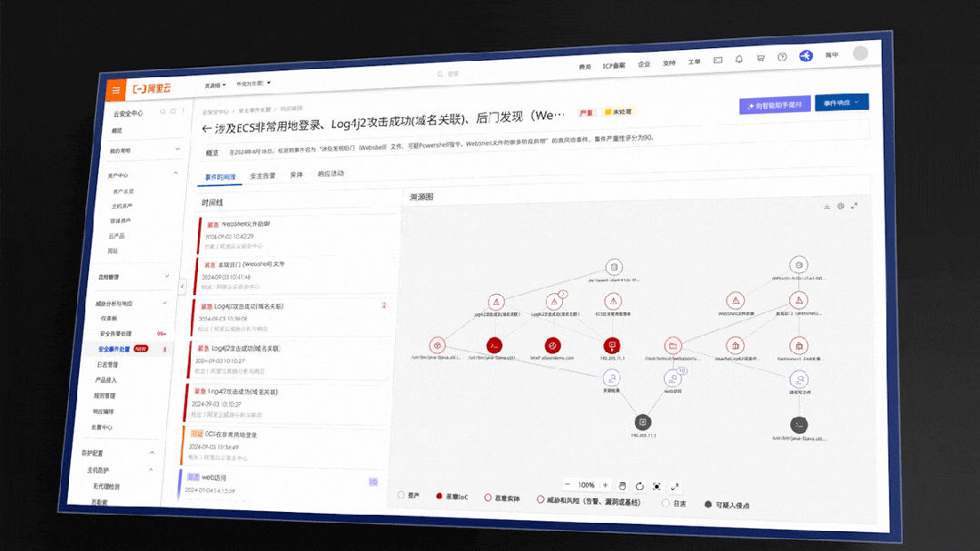980x551 pixels.
Task: Click the graph zoom-in plus button
Action: [606, 485]
